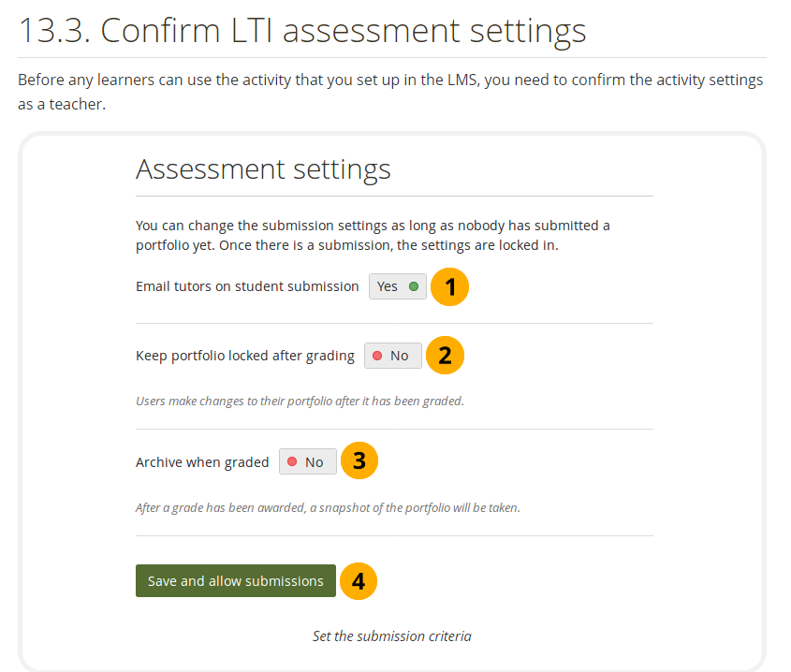Click the Users make changes help text
791x672 pixels.
point(300,402)
